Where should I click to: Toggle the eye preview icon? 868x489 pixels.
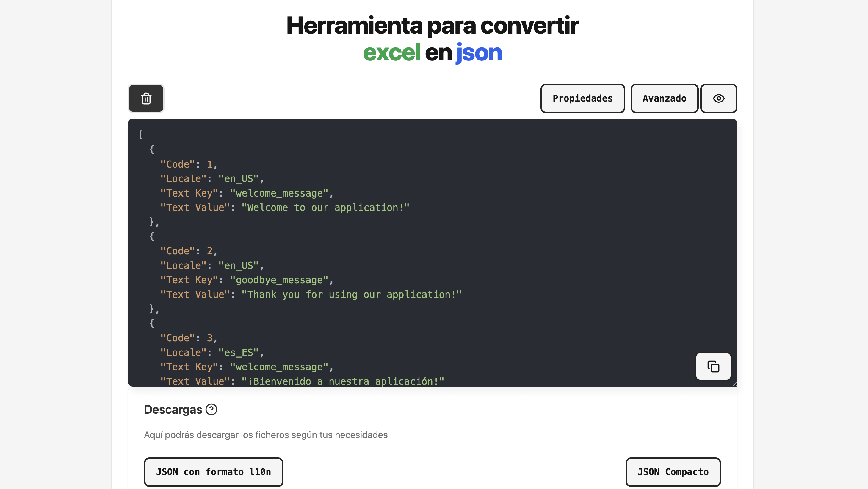coord(718,99)
